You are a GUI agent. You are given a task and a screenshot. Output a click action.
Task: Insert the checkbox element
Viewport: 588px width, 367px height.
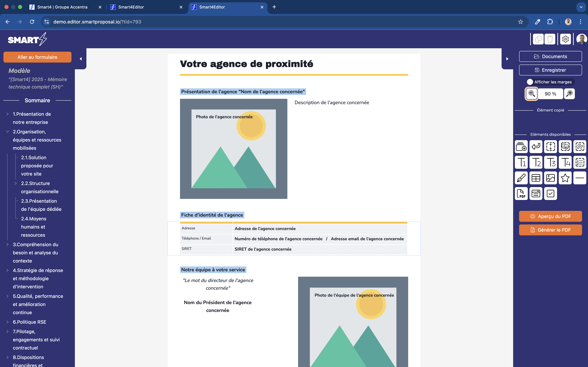tap(550, 194)
